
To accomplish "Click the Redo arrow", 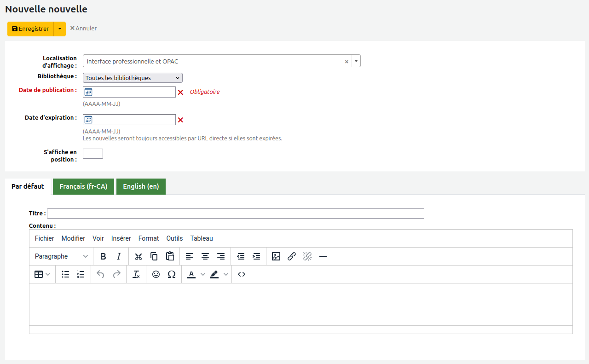I will [x=116, y=274].
